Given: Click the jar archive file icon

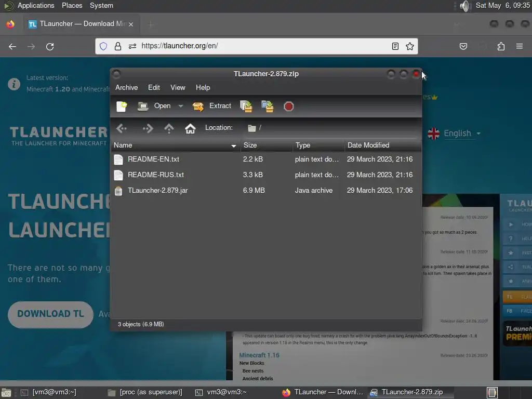Looking at the screenshot, I should pyautogui.click(x=118, y=191).
